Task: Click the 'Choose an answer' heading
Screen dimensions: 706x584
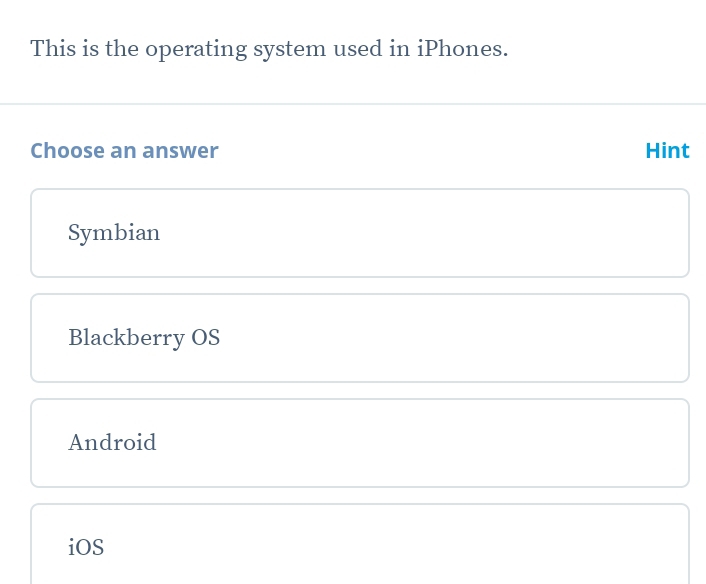Action: (x=124, y=151)
